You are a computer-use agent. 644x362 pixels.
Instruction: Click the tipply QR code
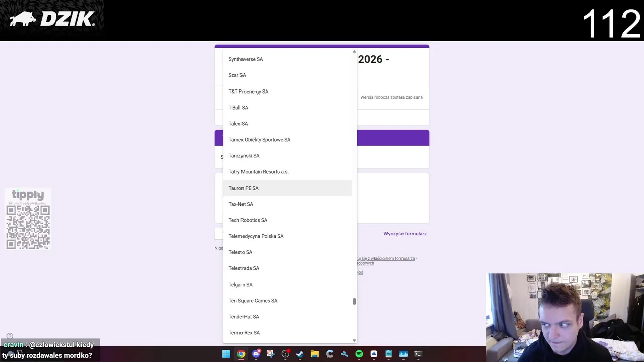(x=28, y=227)
